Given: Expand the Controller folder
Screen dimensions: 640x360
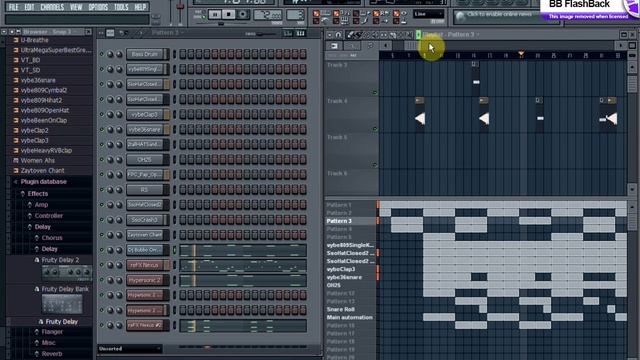Looking at the screenshot, I should 30,216.
